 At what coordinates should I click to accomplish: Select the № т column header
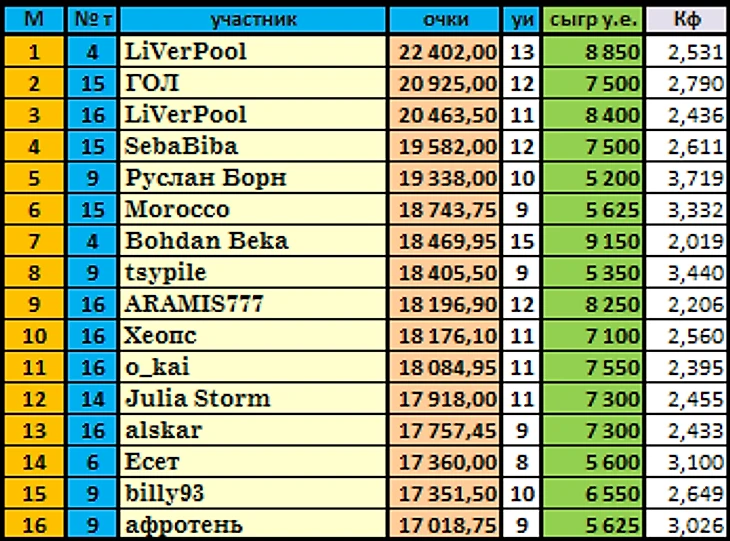click(x=92, y=20)
